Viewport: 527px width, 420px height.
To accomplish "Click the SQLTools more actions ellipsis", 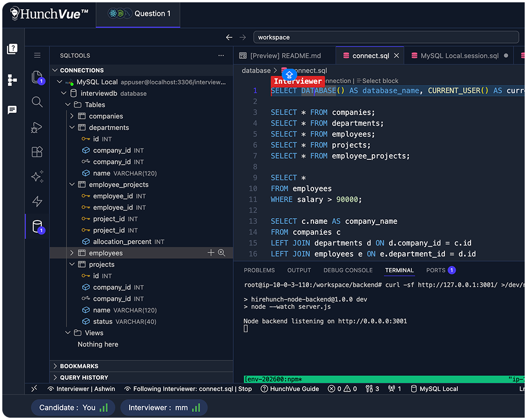I will coord(221,55).
